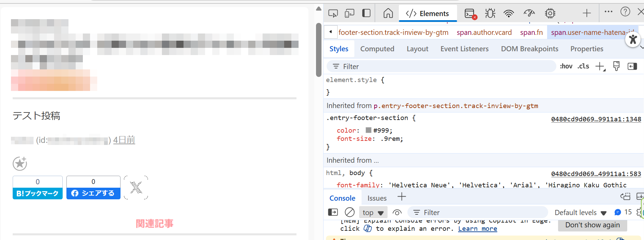Switch to the Event Listeners tab
The width and height of the screenshot is (644, 240).
464,49
